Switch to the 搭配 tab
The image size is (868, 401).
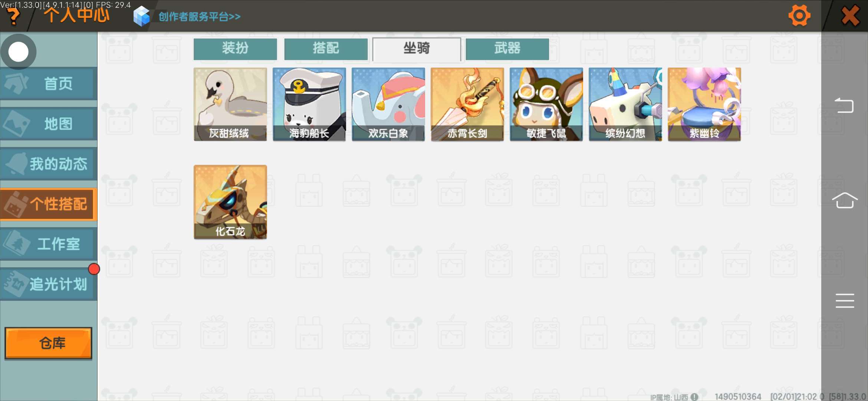pyautogui.click(x=326, y=49)
